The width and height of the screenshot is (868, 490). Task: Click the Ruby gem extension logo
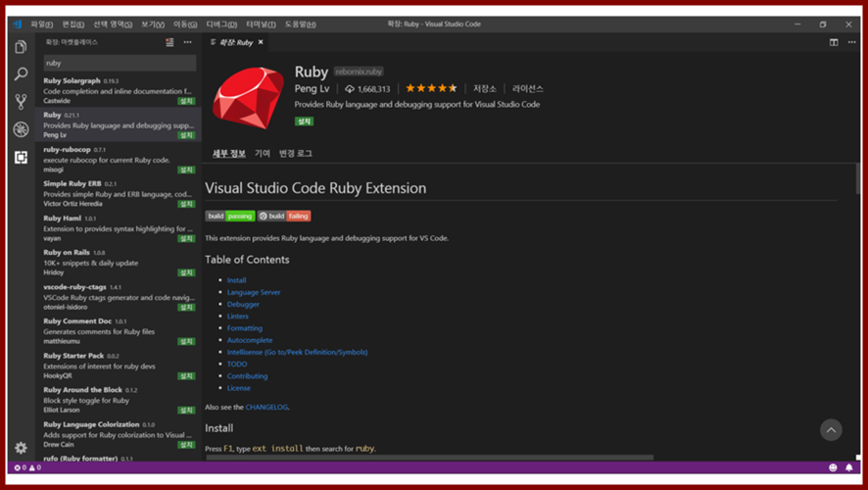tap(248, 97)
